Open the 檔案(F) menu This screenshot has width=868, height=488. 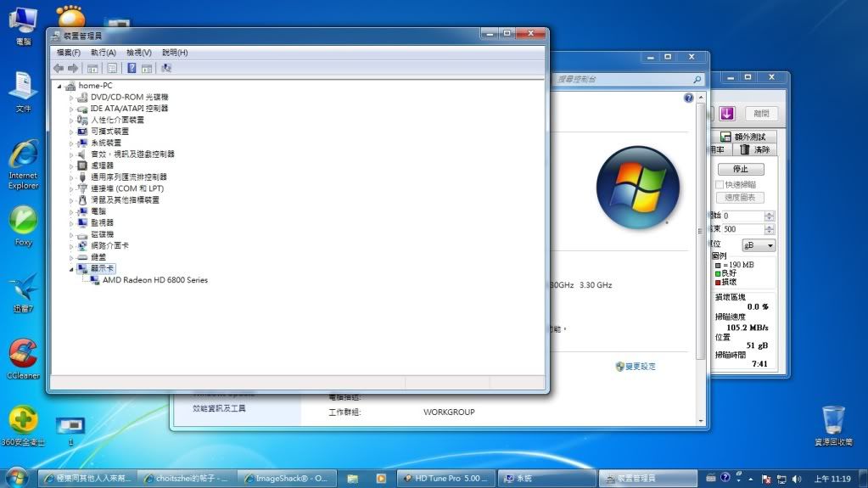click(x=68, y=53)
